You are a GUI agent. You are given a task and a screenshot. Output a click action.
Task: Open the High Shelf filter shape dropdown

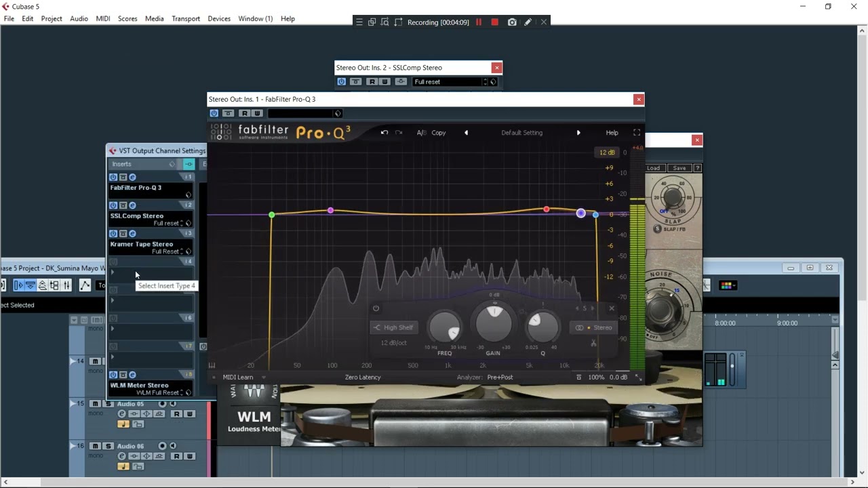(x=393, y=327)
